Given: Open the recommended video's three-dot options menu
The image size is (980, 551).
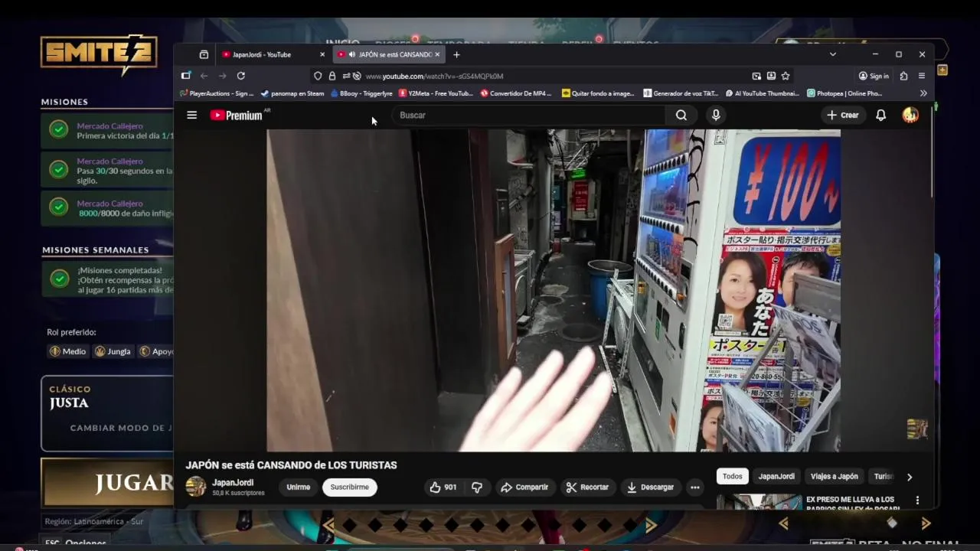Looking at the screenshot, I should coord(917,500).
